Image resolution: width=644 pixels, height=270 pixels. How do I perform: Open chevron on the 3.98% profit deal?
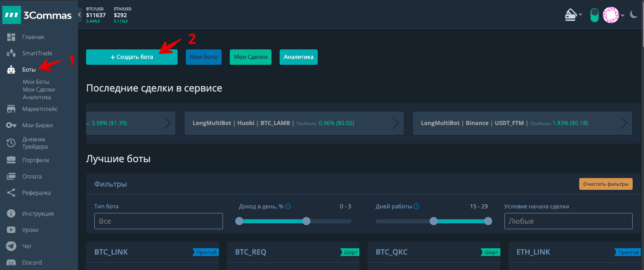[167, 123]
